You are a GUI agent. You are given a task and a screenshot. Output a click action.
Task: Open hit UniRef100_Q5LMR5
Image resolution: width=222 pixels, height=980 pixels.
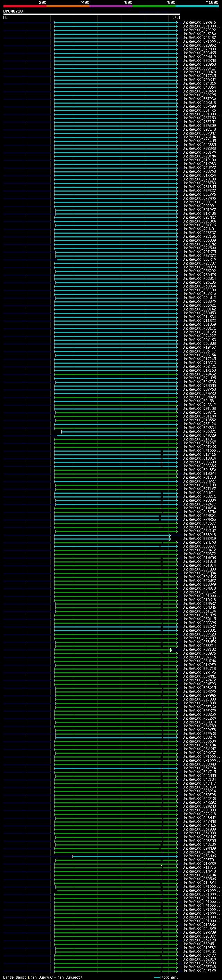pos(199,615)
